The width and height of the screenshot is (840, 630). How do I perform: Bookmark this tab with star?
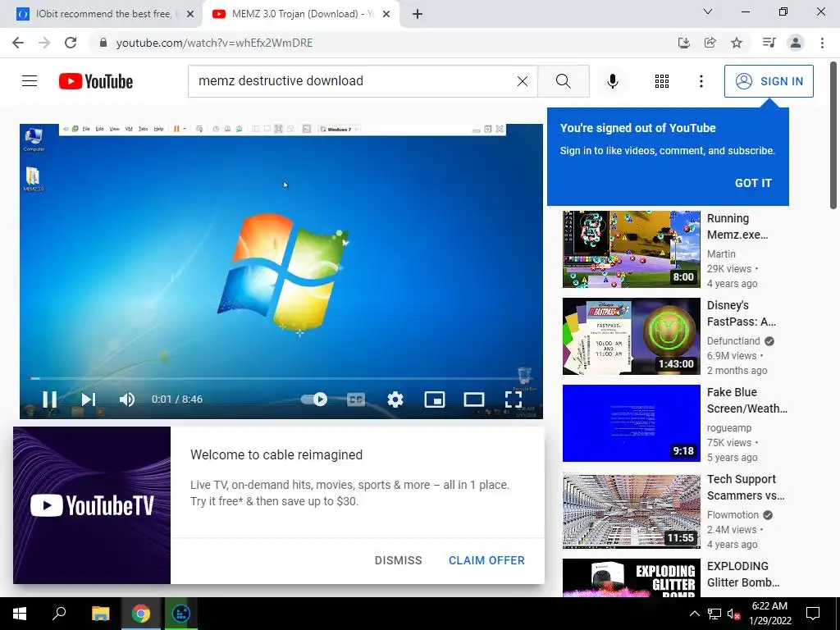(x=737, y=43)
